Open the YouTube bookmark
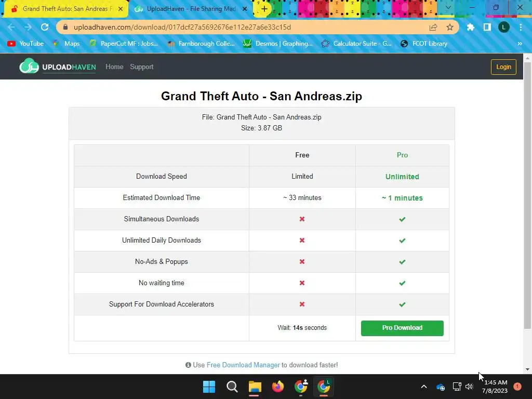 (25, 44)
